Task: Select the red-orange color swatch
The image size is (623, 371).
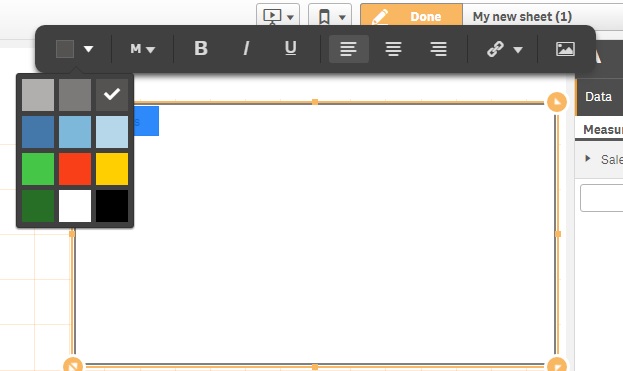Action: (75, 169)
